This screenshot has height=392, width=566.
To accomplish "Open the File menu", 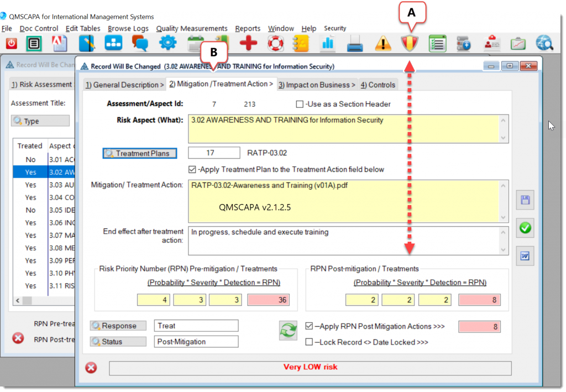I will tap(7, 29).
